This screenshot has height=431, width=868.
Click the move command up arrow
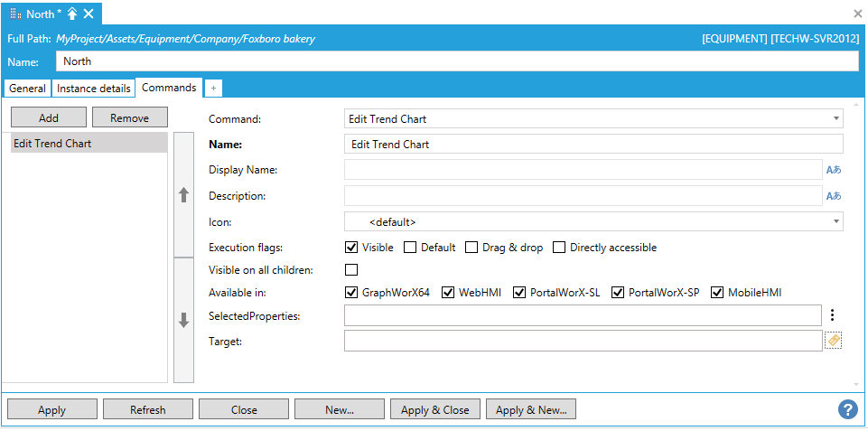click(183, 195)
